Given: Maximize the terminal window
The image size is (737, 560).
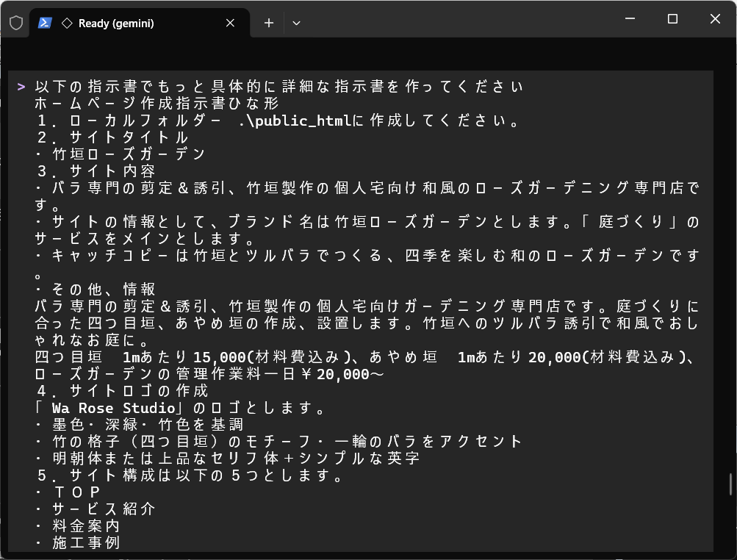Looking at the screenshot, I should pos(672,19).
